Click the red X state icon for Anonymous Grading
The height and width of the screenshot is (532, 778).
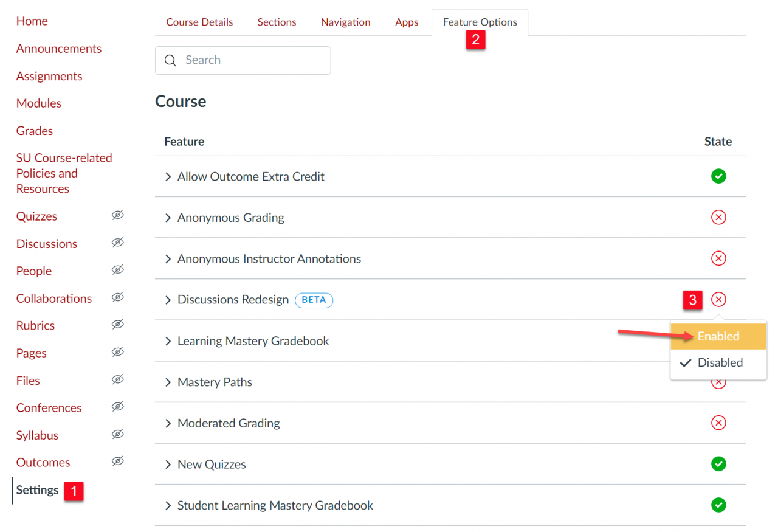(718, 217)
